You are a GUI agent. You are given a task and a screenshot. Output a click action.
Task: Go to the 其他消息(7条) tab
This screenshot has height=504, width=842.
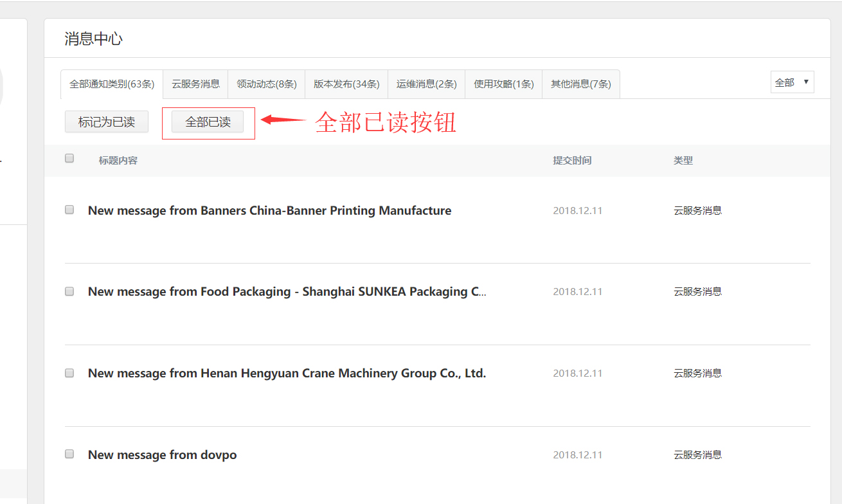point(581,84)
